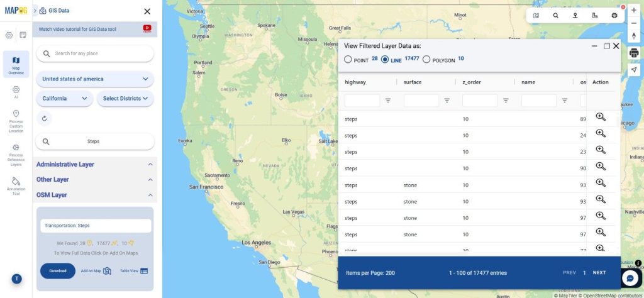This screenshot has width=644, height=298.
Task: Select the POINT radio option
Action: coord(348,60)
